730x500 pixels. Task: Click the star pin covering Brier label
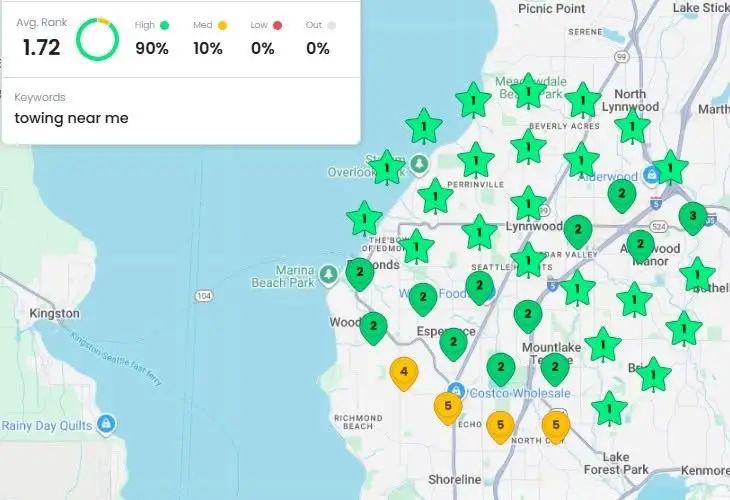653,375
